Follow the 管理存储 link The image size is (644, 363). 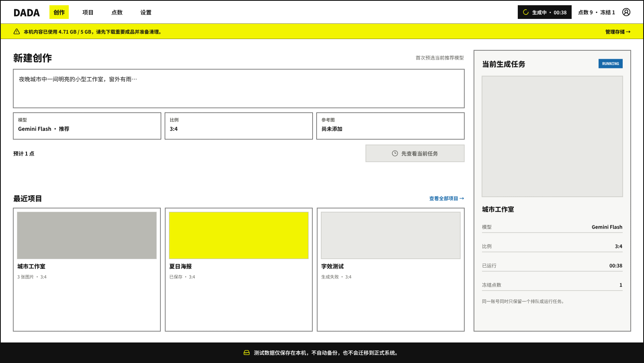[618, 32]
